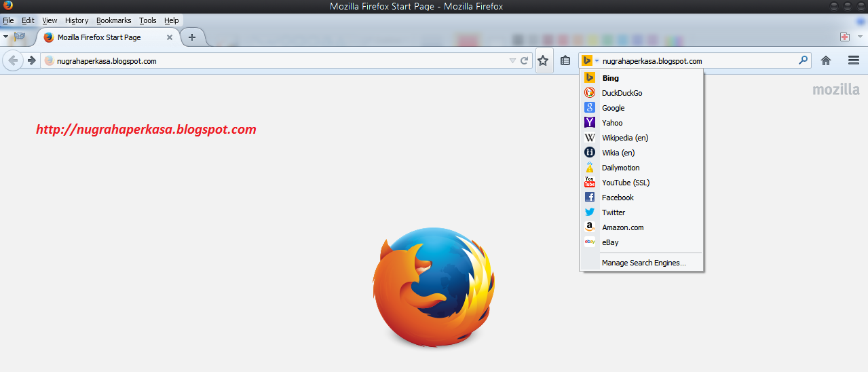Click the tab groups panorama icon
Image resolution: width=868 pixels, height=372 pixels.
(x=19, y=36)
